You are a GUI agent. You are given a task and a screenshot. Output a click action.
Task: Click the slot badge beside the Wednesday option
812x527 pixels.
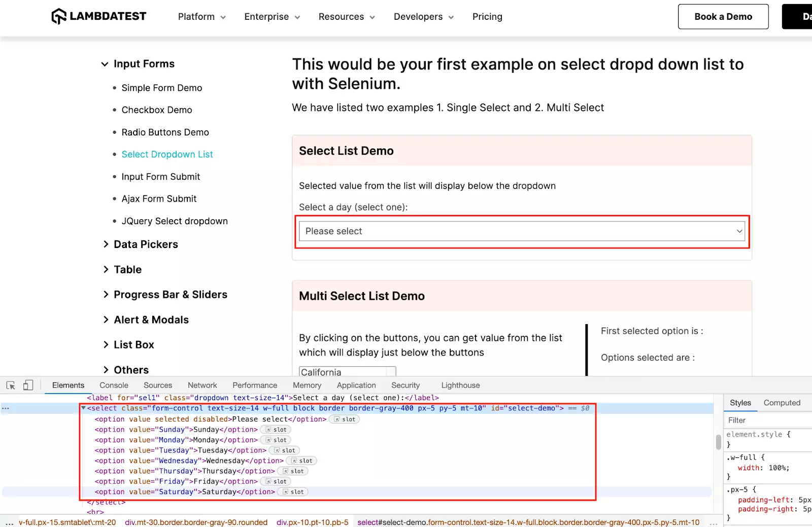click(301, 461)
